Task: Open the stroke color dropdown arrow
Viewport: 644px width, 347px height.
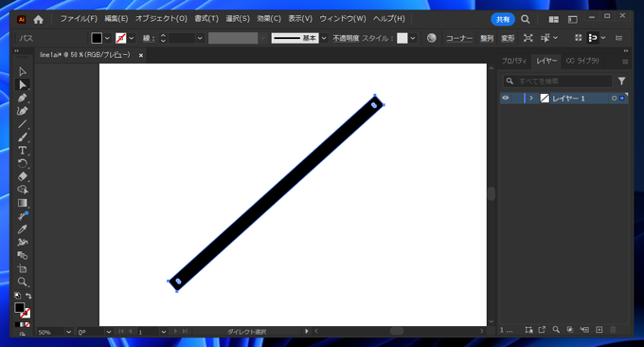Action: tap(132, 38)
